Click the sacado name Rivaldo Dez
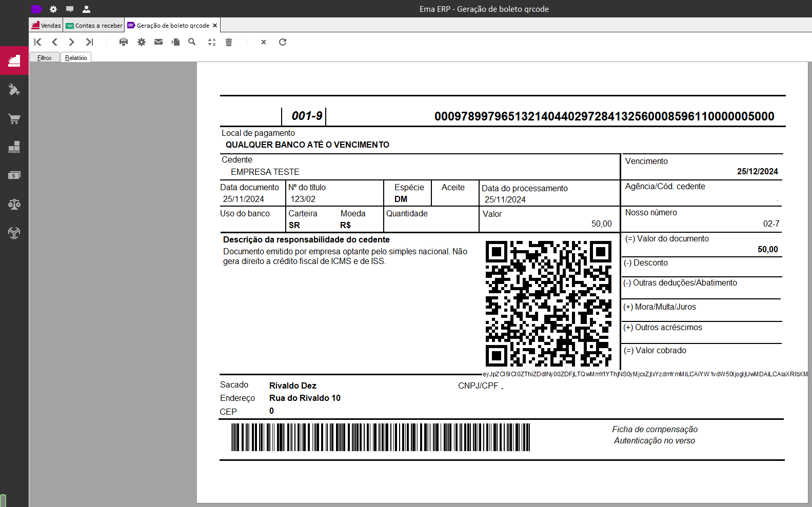 [x=292, y=386]
